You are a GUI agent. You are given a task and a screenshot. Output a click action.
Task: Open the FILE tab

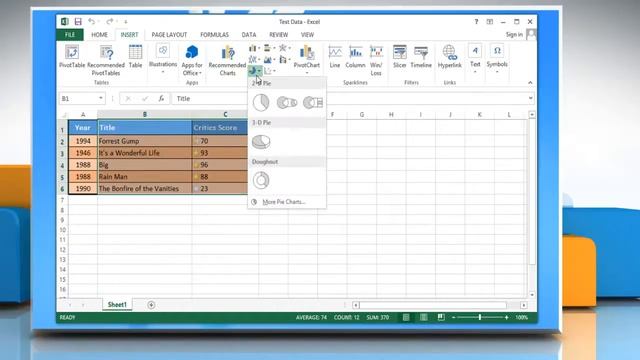point(70,35)
